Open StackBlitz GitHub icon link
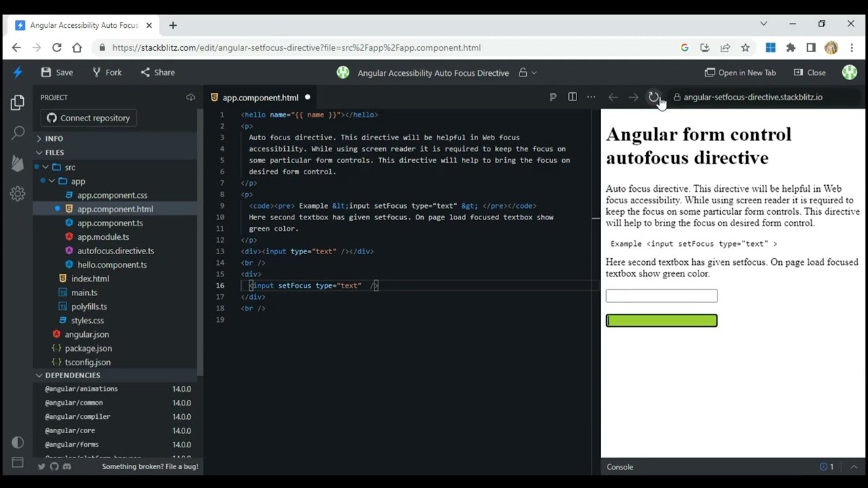This screenshot has width=868, height=488. (x=54, y=467)
